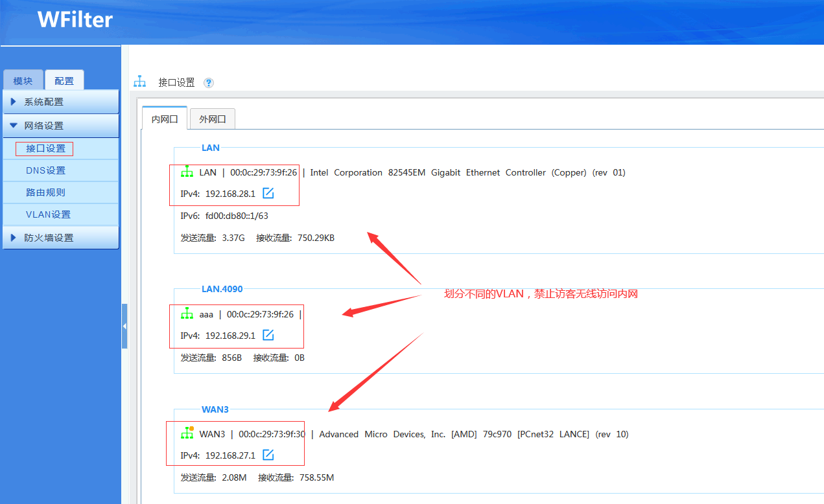
Task: Go to 路由规则 settings
Action: coord(45,192)
